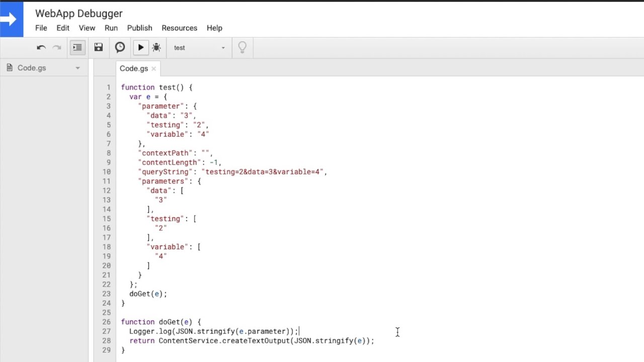Click the return ContentService code line

pos(252,341)
